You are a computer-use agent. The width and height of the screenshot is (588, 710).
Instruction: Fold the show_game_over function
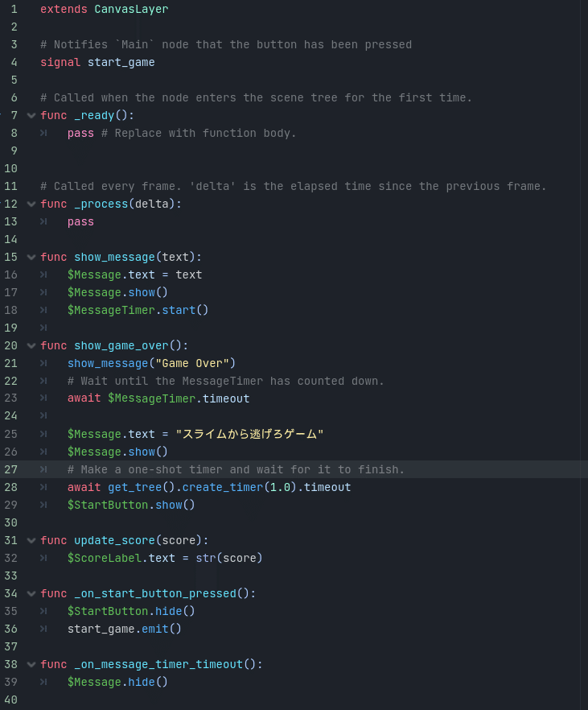point(31,345)
